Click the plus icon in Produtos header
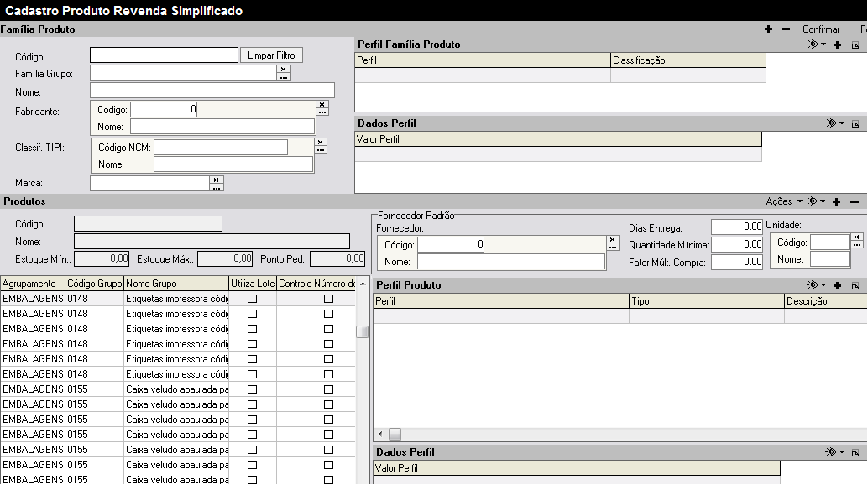Viewport: 868px width, 485px height. [x=836, y=202]
